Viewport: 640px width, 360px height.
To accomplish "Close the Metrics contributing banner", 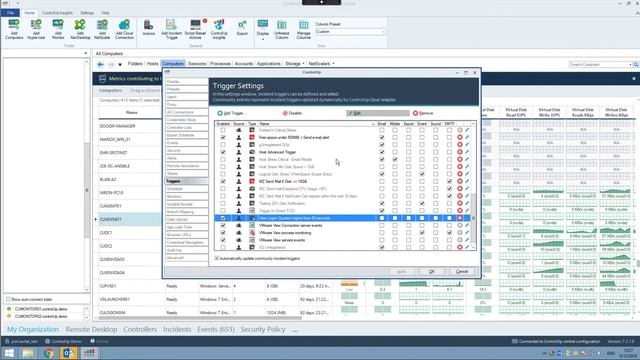I will [633, 78].
